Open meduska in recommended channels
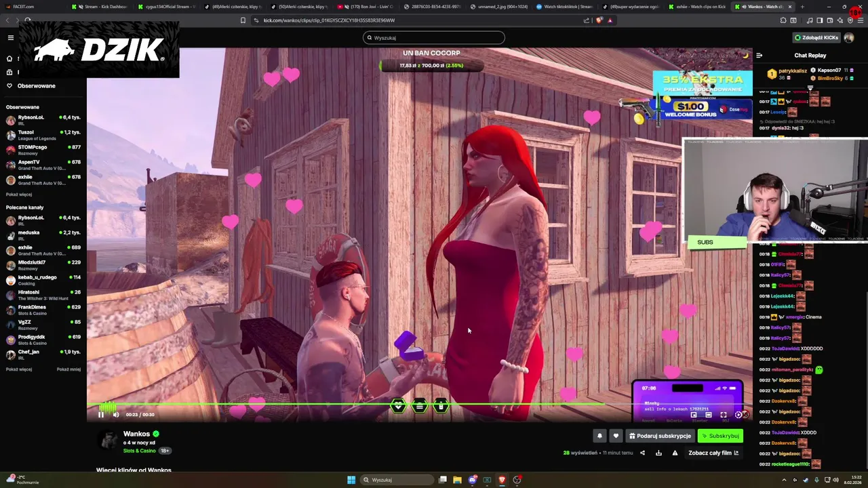 (43, 235)
